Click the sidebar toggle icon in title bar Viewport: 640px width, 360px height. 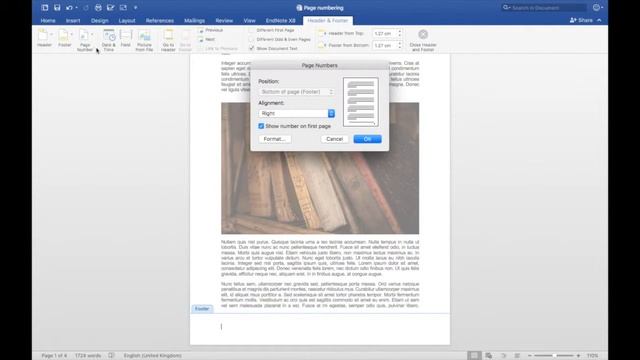[x=45, y=7]
